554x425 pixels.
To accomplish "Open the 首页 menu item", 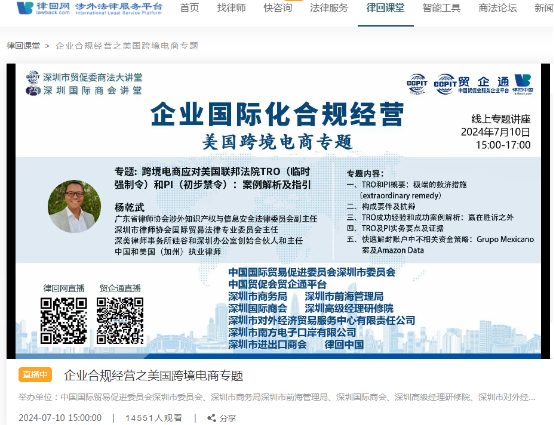I will tap(190, 7).
